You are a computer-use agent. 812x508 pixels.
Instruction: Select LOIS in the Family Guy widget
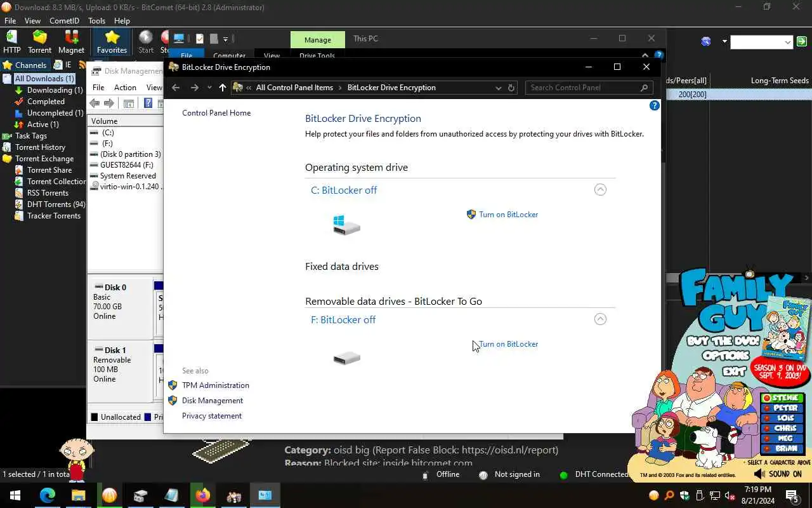(x=782, y=418)
